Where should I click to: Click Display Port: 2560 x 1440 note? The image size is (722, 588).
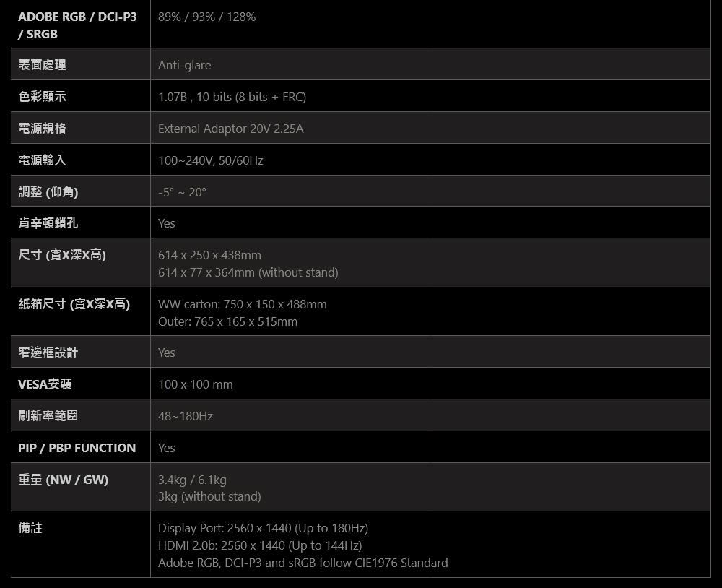tap(263, 528)
